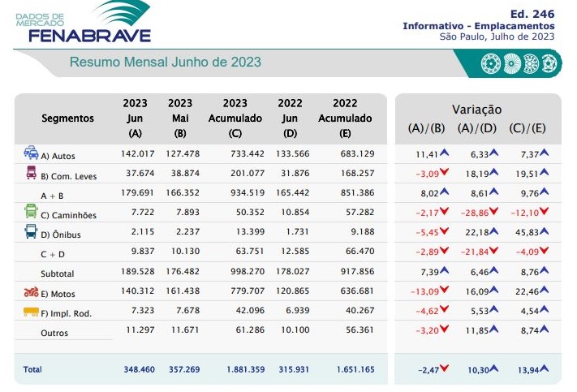Click the Segmentos column header

pyautogui.click(x=67, y=118)
